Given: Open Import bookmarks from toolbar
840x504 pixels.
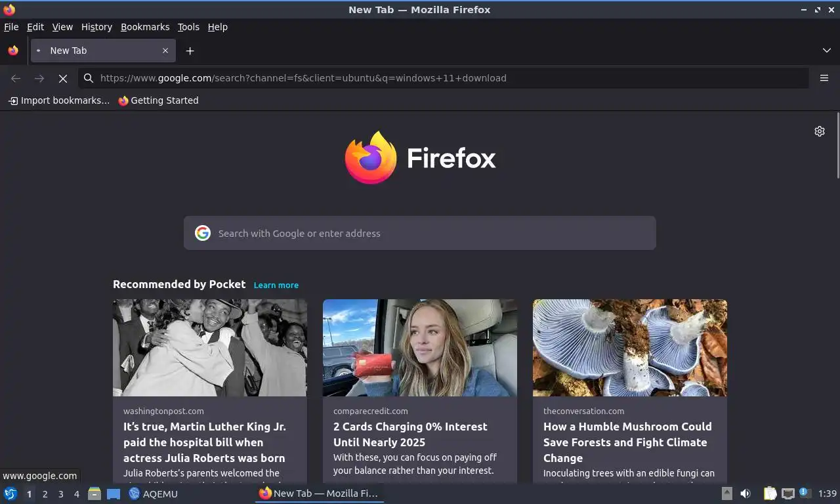Looking at the screenshot, I should pyautogui.click(x=58, y=100).
